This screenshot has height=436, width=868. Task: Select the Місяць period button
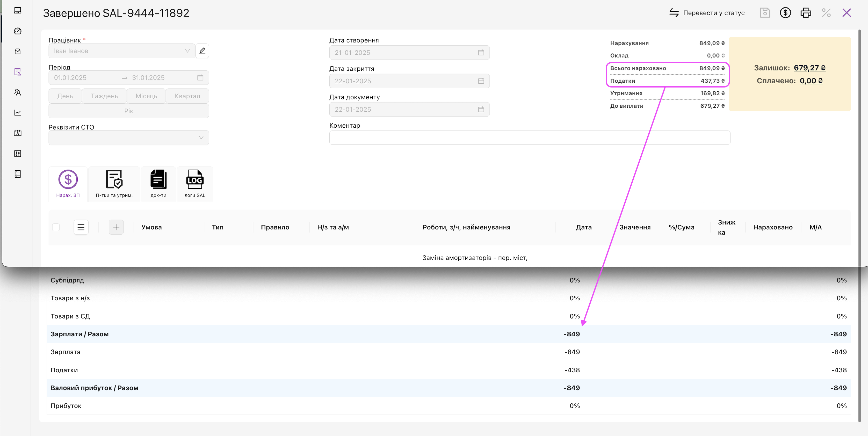tap(146, 96)
